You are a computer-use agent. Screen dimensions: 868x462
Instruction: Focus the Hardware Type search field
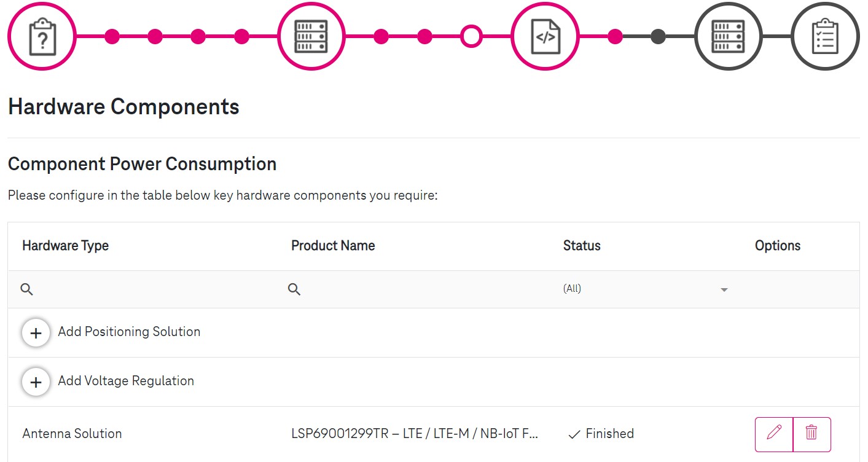pyautogui.click(x=143, y=289)
